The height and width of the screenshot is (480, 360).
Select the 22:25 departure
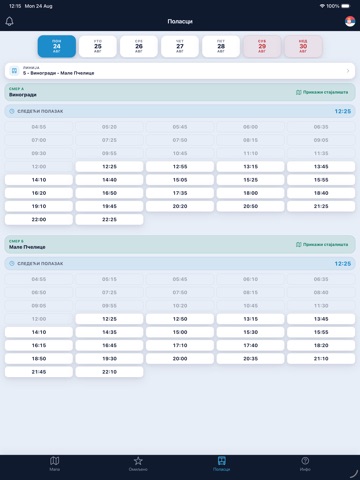[109, 220]
